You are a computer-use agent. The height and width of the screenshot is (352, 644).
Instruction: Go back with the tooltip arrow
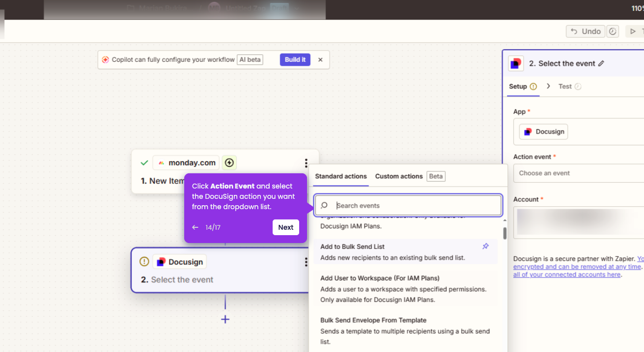coord(195,227)
